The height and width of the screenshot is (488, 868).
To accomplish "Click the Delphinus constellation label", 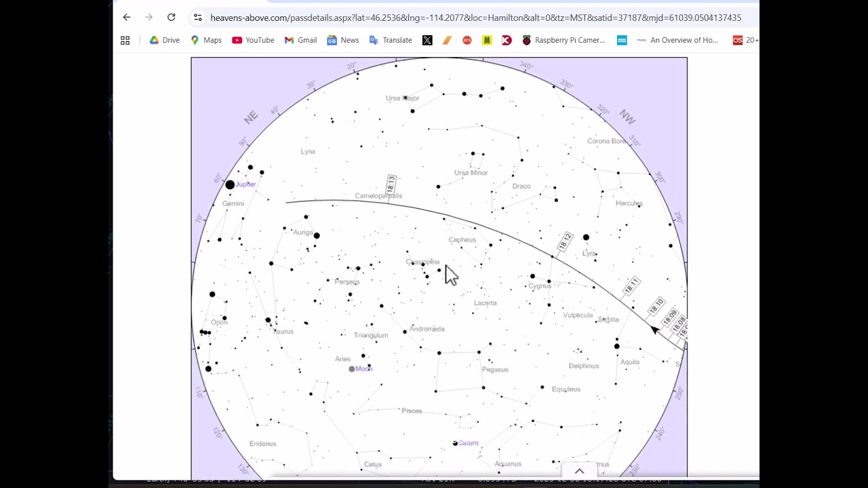I will 584,366.
